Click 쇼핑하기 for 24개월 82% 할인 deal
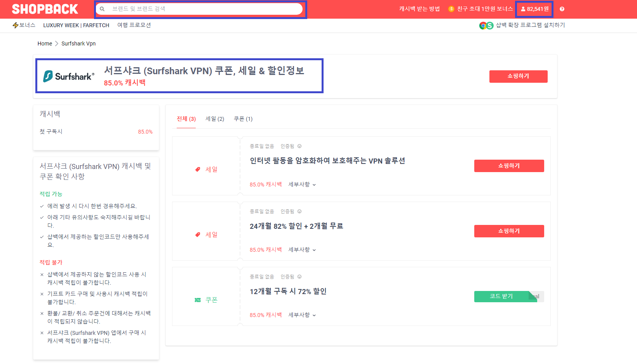Viewport: 637px width, 364px height. click(x=509, y=231)
